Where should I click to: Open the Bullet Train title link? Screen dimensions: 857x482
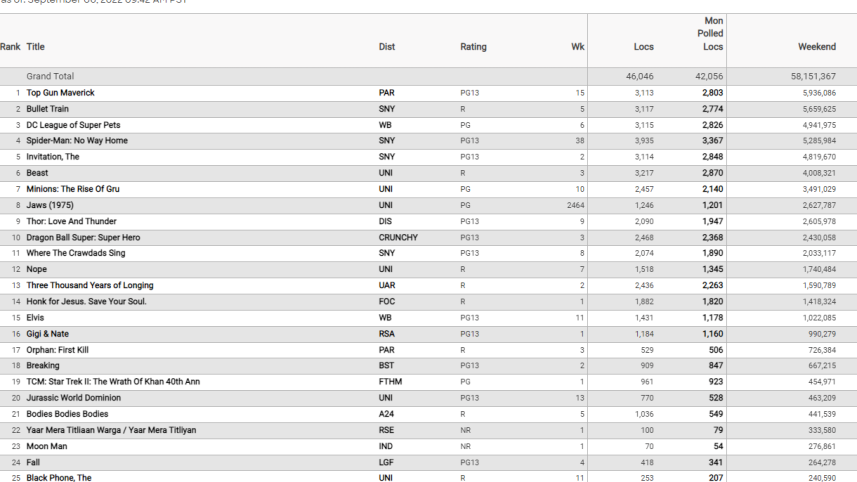pos(48,109)
